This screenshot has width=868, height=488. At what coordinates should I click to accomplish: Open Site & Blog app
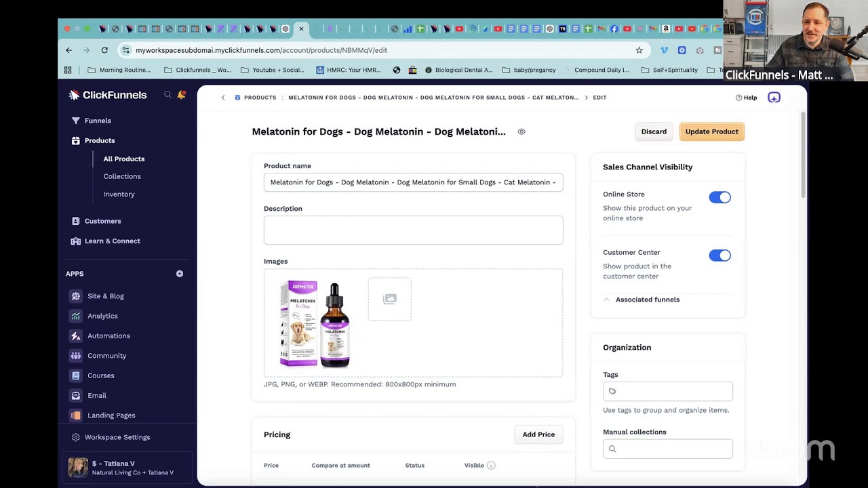click(105, 296)
